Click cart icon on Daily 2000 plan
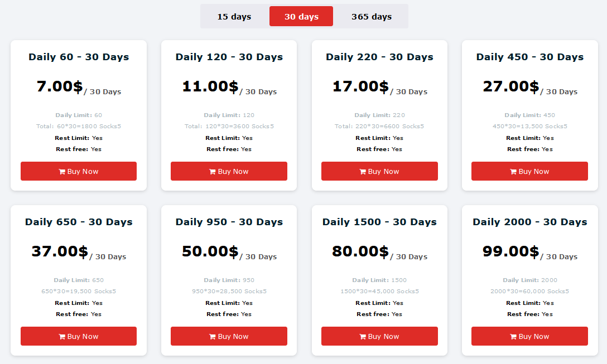The image size is (607, 364). click(x=513, y=337)
